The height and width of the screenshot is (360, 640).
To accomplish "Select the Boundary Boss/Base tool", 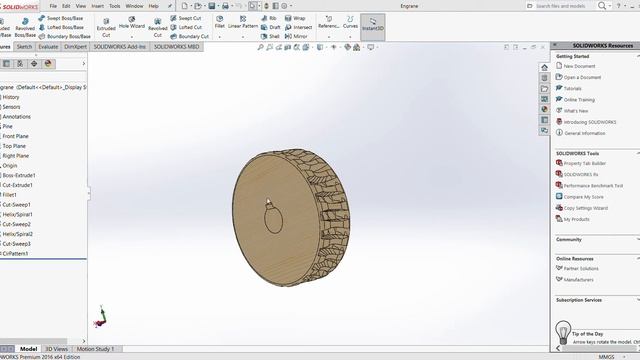I will [64, 36].
